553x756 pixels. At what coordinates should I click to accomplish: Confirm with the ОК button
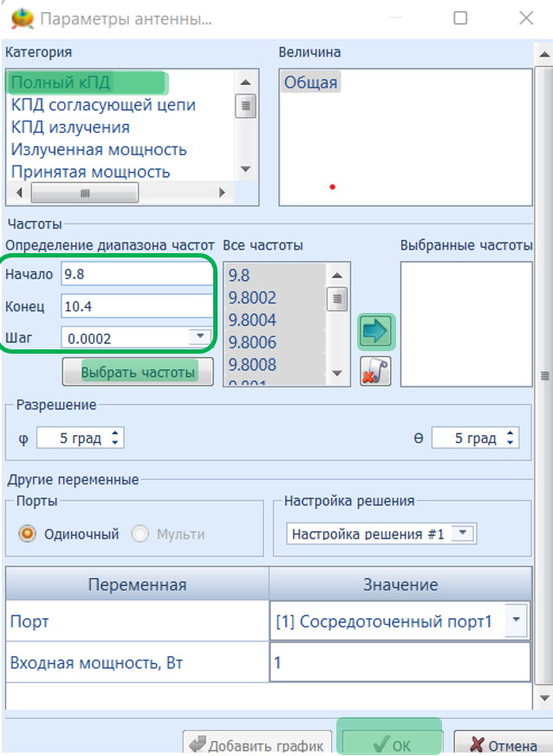(391, 744)
